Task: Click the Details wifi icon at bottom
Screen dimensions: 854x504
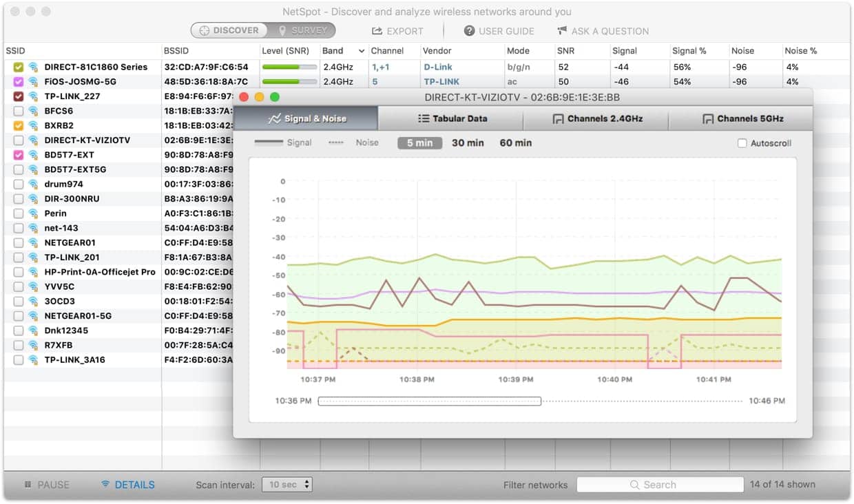Action: point(105,484)
